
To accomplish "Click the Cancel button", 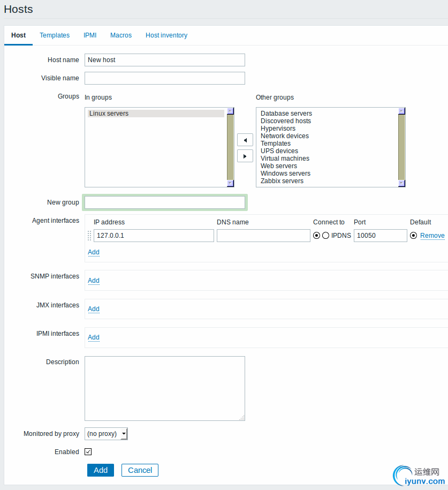I will tap(140, 470).
